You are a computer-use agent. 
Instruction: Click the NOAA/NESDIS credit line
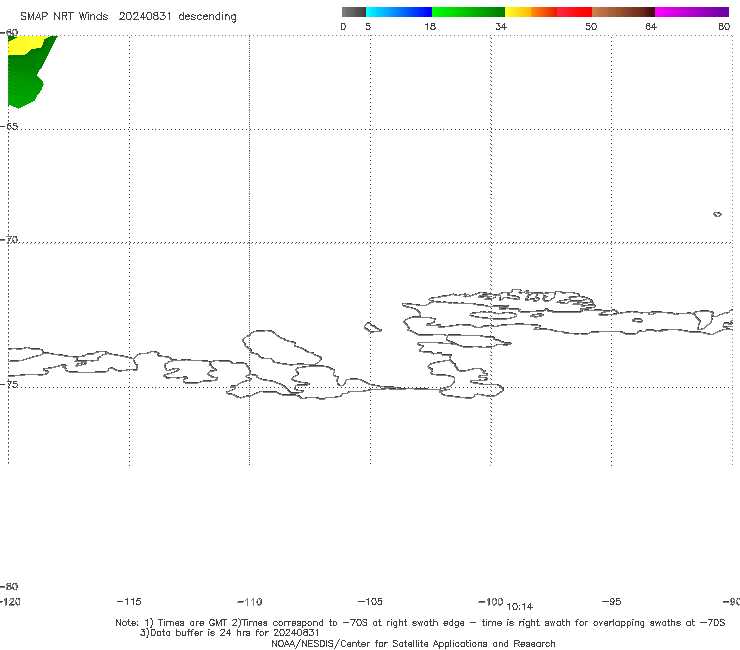[x=413, y=643]
